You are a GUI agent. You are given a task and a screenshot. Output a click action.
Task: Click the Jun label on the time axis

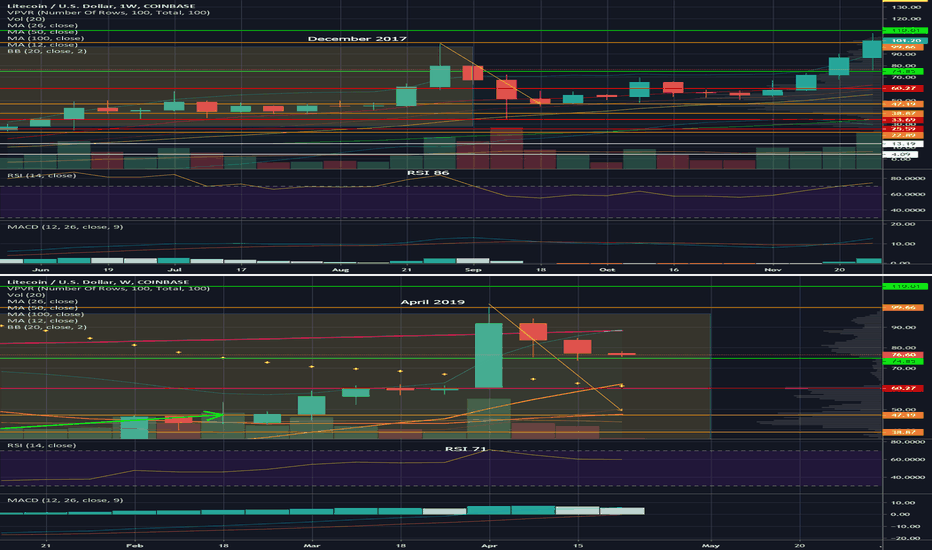tap(40, 270)
